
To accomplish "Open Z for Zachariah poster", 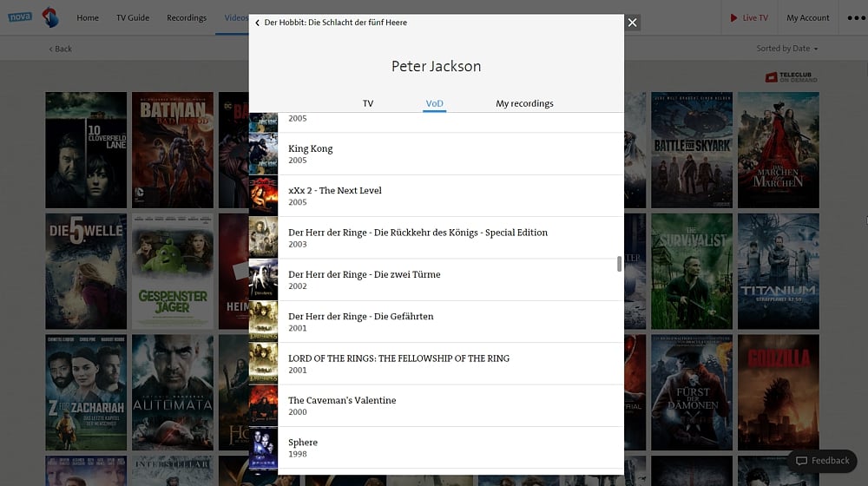I will 86,392.
